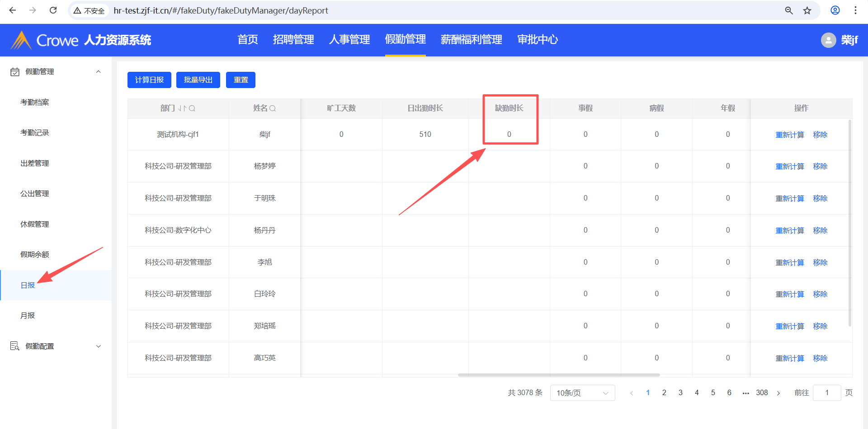Click the 计算日报 button
This screenshot has height=429, width=868.
coord(149,80)
